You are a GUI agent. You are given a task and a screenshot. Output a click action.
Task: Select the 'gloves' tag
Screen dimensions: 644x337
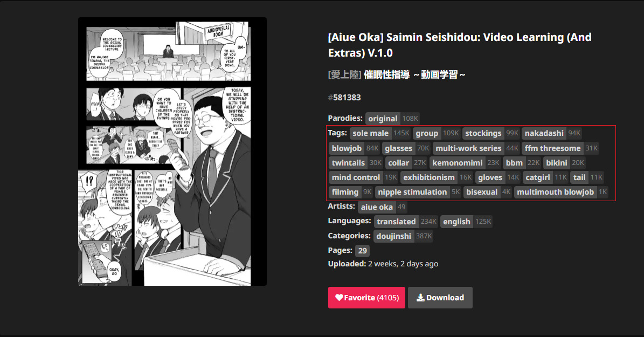click(498, 177)
